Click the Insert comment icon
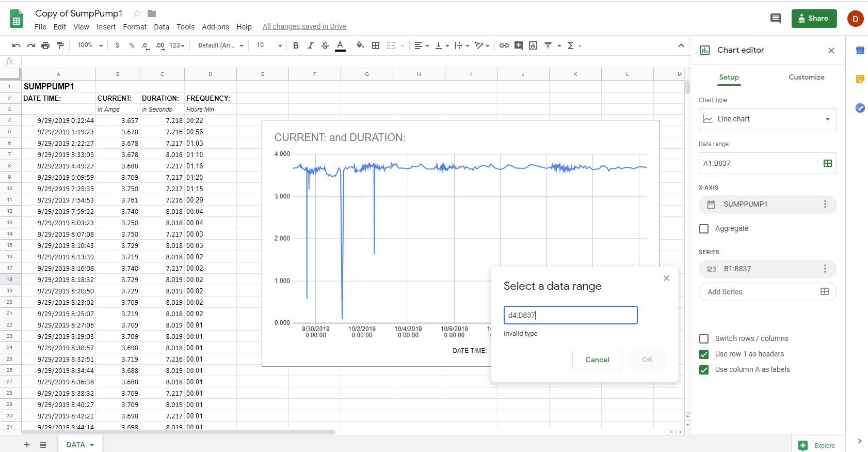This screenshot has height=452, width=868. pos(519,45)
